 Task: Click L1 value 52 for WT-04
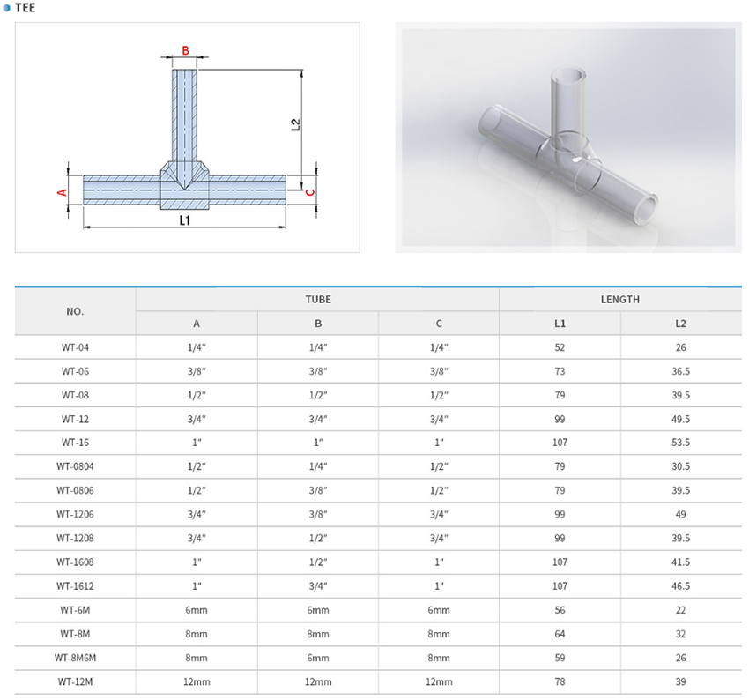[560, 347]
